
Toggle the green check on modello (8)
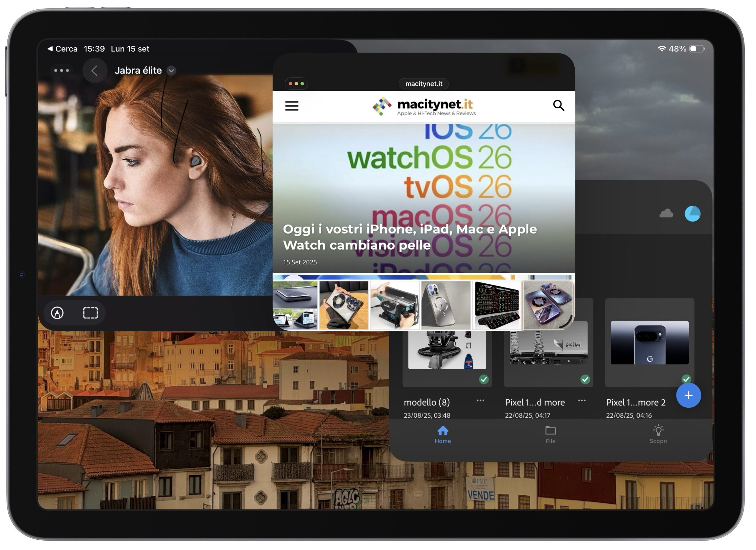tap(485, 380)
